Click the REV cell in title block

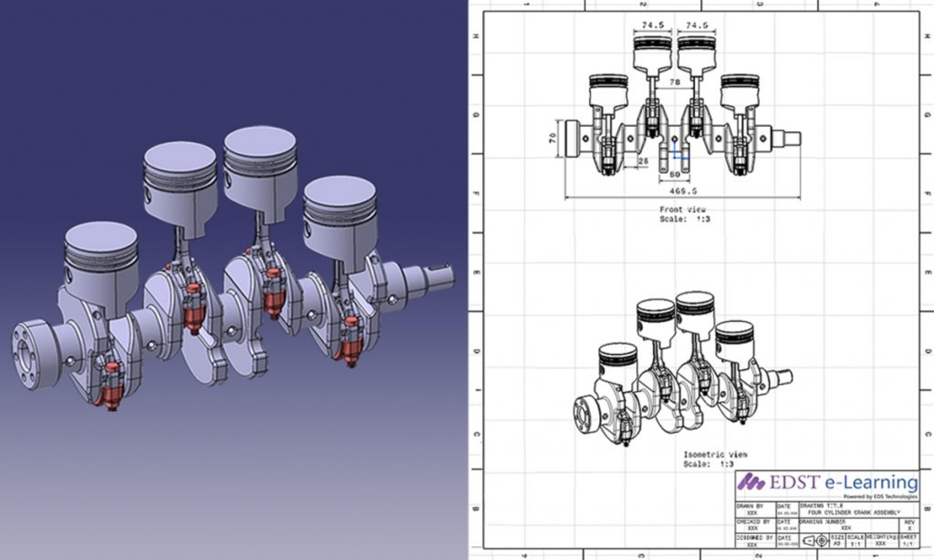(910, 525)
